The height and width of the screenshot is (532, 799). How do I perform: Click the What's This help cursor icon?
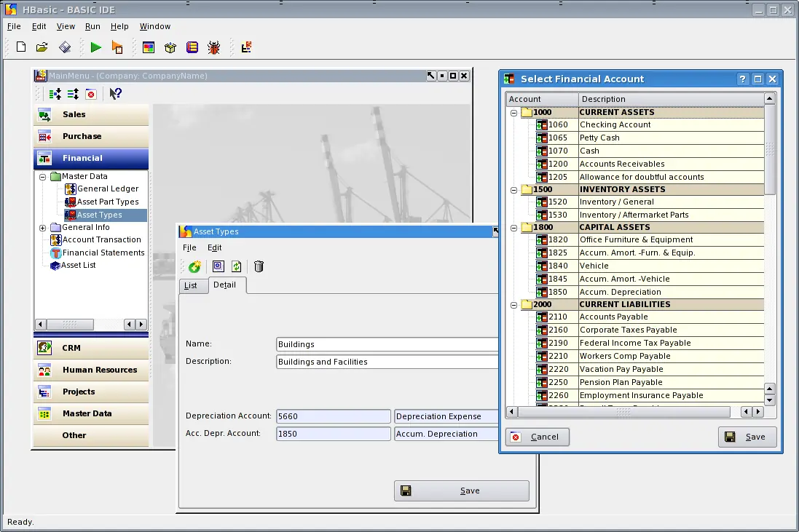pos(116,94)
